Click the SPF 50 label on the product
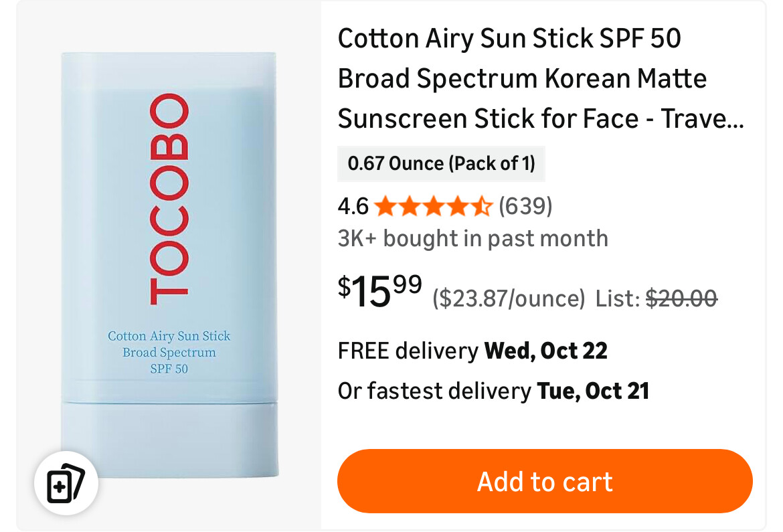783x532 pixels. pyautogui.click(x=169, y=369)
